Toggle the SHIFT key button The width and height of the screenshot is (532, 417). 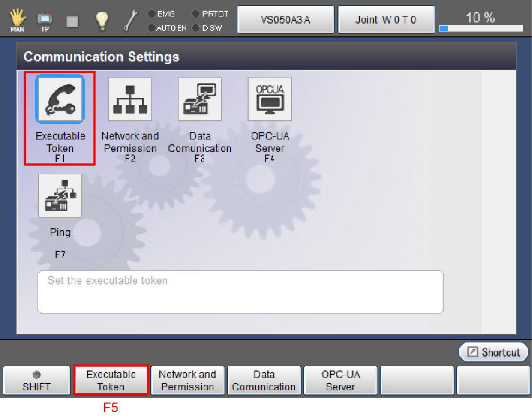[37, 380]
